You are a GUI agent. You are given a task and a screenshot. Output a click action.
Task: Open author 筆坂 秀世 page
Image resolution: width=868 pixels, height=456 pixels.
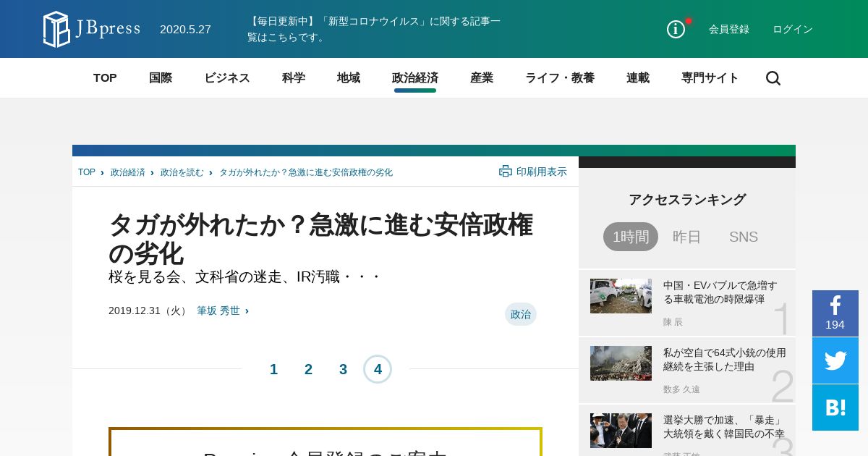coord(218,311)
